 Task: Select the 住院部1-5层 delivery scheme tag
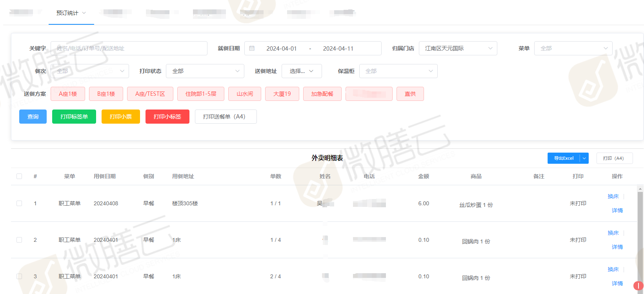click(x=201, y=94)
